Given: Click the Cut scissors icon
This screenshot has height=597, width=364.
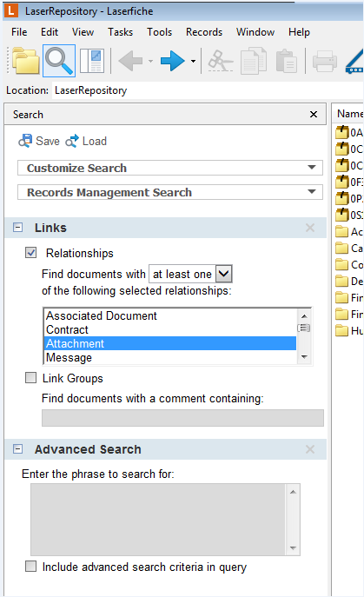Looking at the screenshot, I should click(220, 61).
